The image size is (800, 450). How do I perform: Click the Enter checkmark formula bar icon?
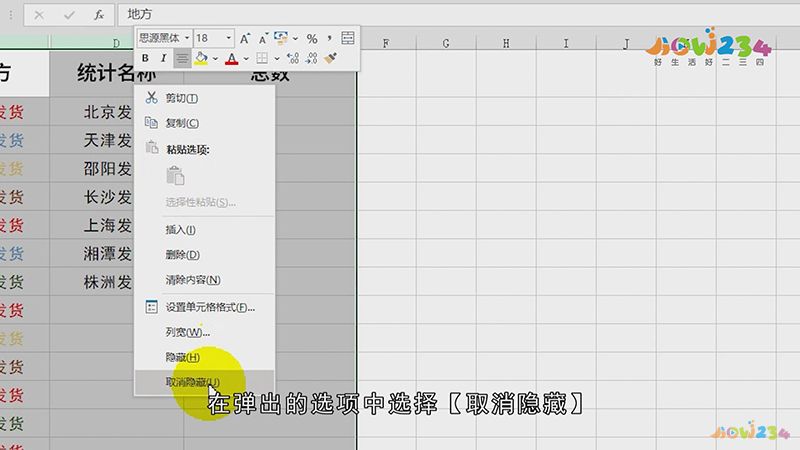[69, 15]
